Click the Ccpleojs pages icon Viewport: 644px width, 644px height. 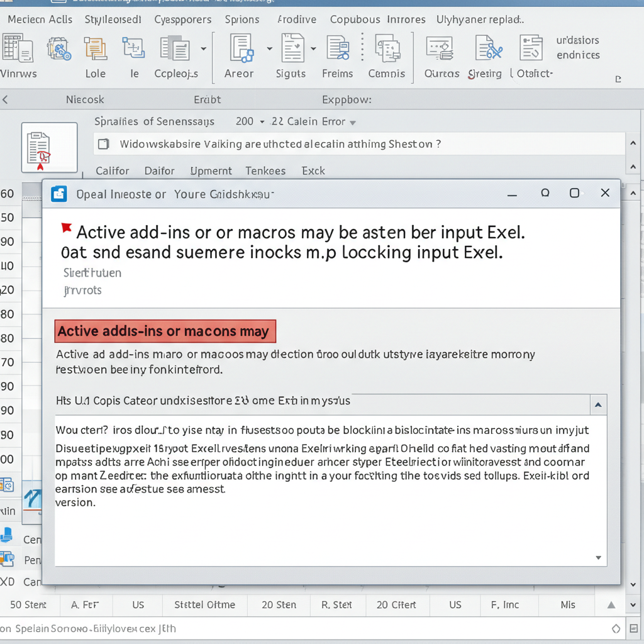coord(175,48)
